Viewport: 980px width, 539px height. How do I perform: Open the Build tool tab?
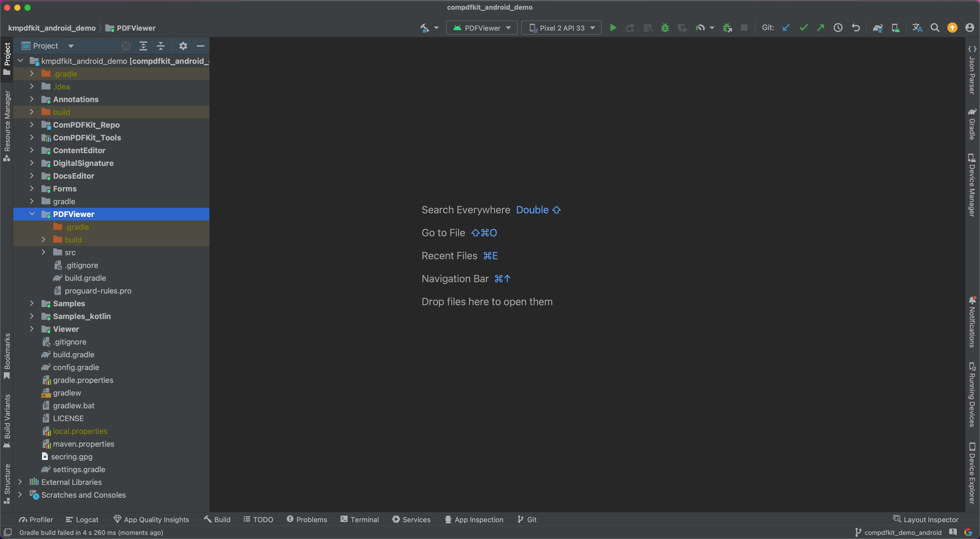[x=217, y=519]
